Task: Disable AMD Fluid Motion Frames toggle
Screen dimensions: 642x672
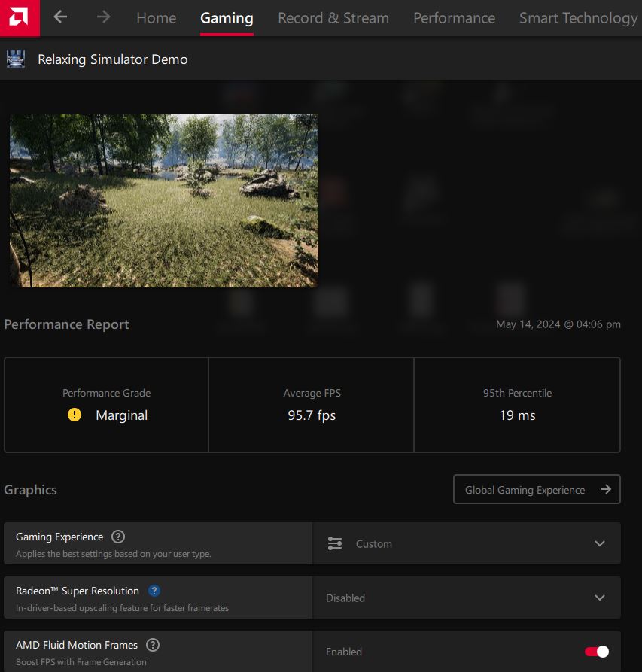Action: click(x=597, y=652)
